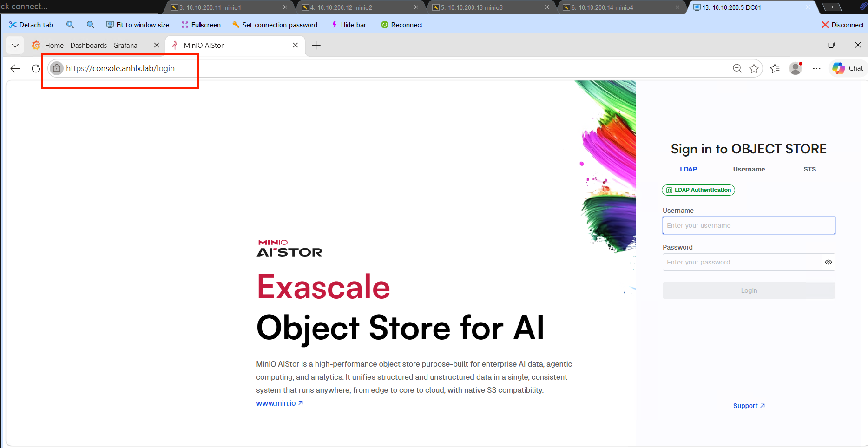Viewport: 868px width, 448px height.
Task: Open Set connection password
Action: pyautogui.click(x=275, y=25)
